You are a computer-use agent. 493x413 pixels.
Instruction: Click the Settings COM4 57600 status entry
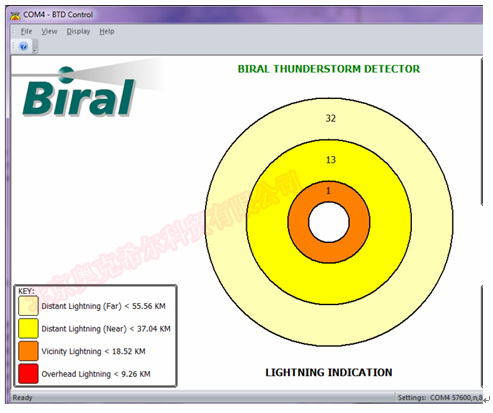(x=440, y=397)
